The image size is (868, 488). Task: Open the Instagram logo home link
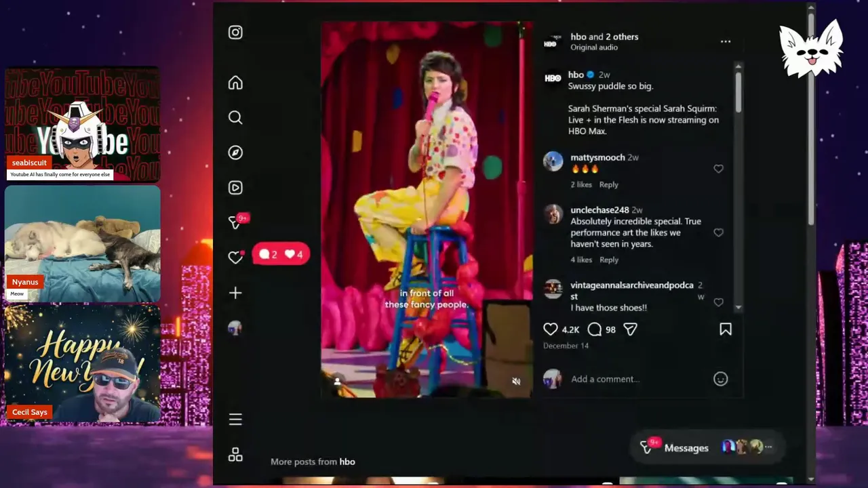coord(235,33)
